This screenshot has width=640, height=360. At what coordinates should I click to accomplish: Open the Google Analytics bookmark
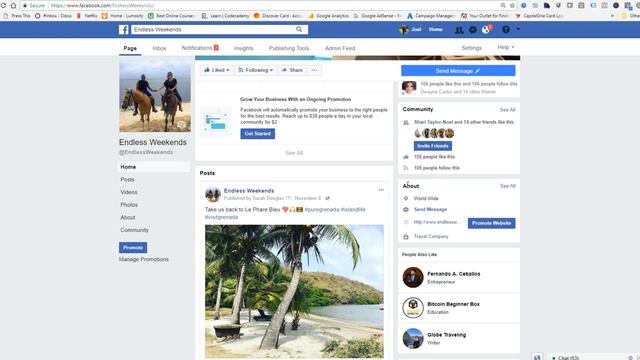click(x=329, y=16)
